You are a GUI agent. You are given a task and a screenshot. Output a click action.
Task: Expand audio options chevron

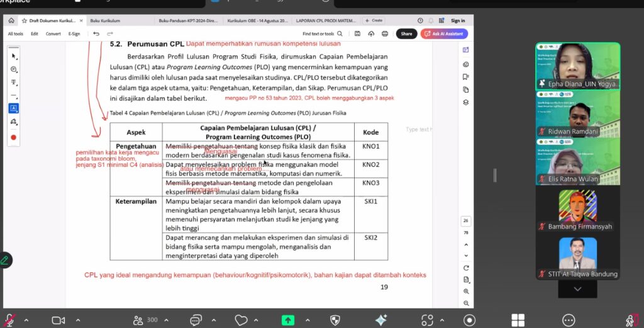pos(26,320)
